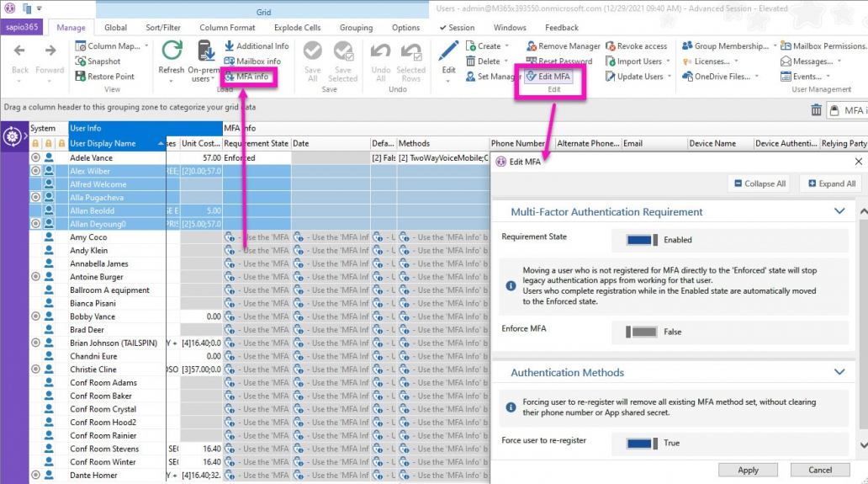Click Save Selected icon
Image resolution: width=868 pixels, height=484 pixels.
pos(343,51)
